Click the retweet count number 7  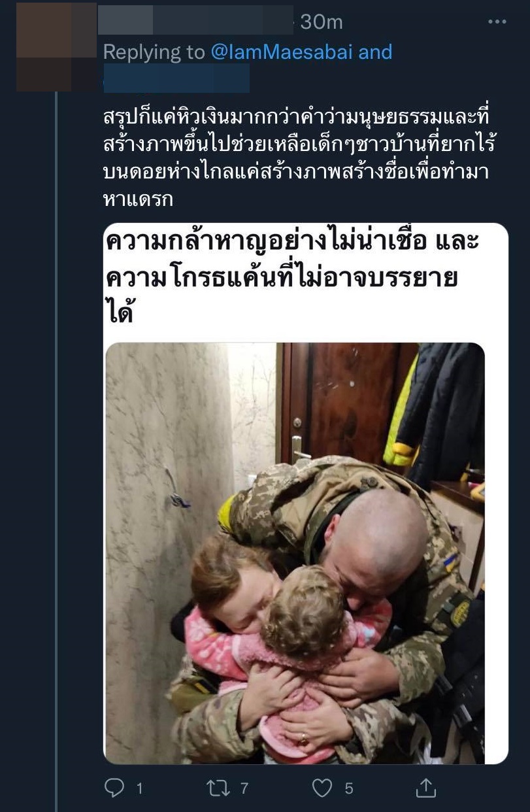244,788
